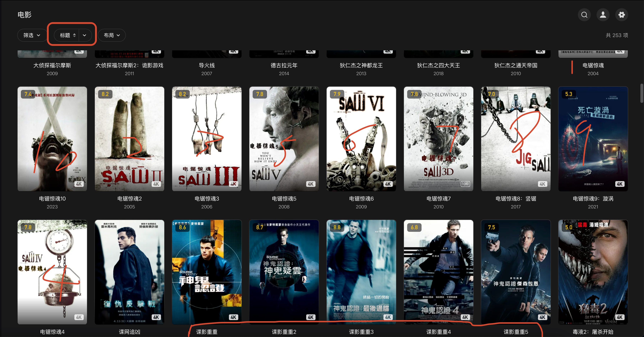Select the title 导火线

point(207,66)
